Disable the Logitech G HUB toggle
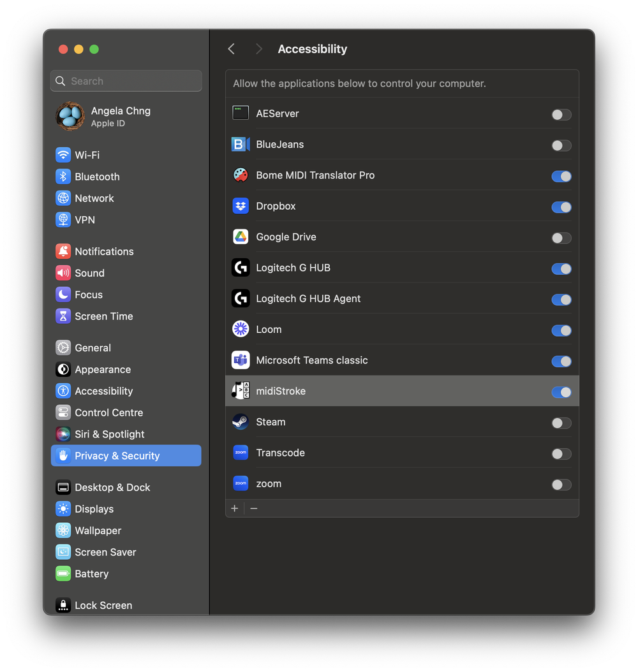Image resolution: width=638 pixels, height=672 pixels. 561,268
